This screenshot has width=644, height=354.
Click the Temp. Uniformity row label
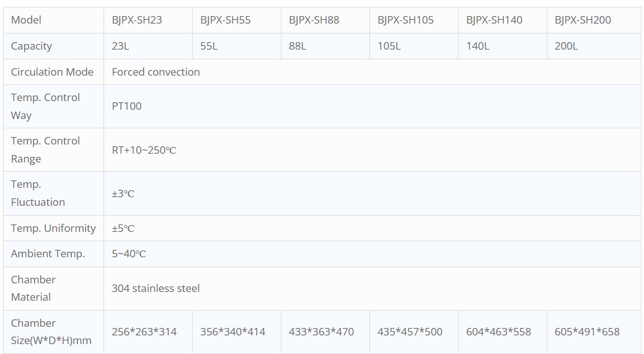pos(53,228)
